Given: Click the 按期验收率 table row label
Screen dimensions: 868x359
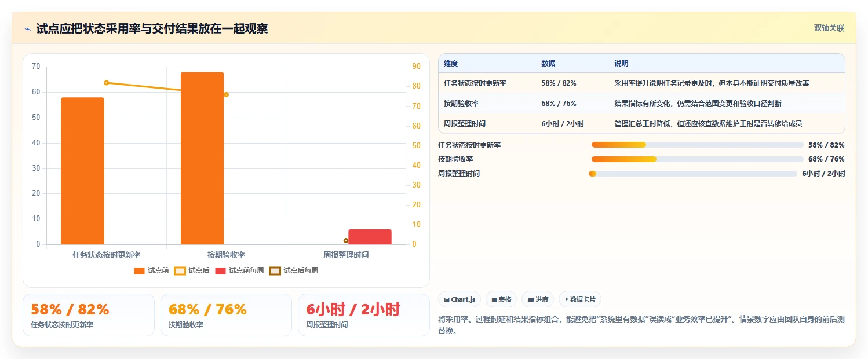Looking at the screenshot, I should pos(461,104).
